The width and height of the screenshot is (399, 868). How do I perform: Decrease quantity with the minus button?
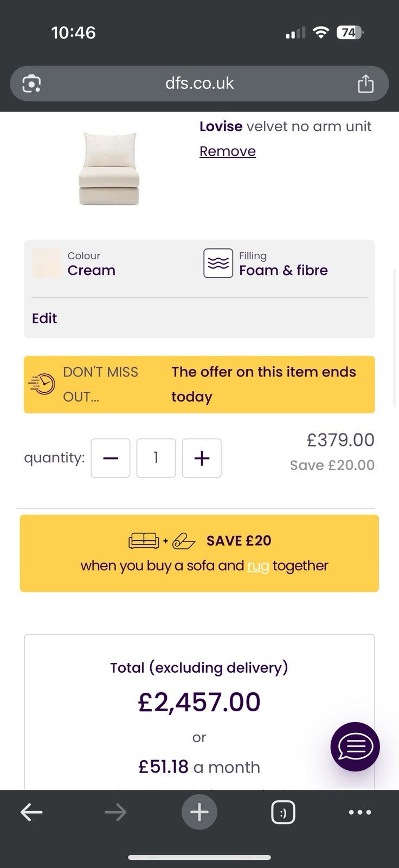click(111, 458)
